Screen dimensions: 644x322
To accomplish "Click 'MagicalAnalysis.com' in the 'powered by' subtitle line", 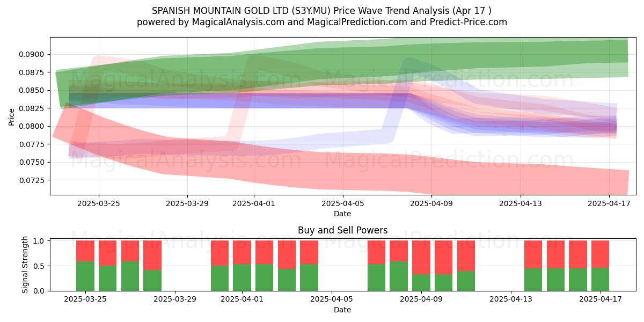I will pyautogui.click(x=238, y=22).
